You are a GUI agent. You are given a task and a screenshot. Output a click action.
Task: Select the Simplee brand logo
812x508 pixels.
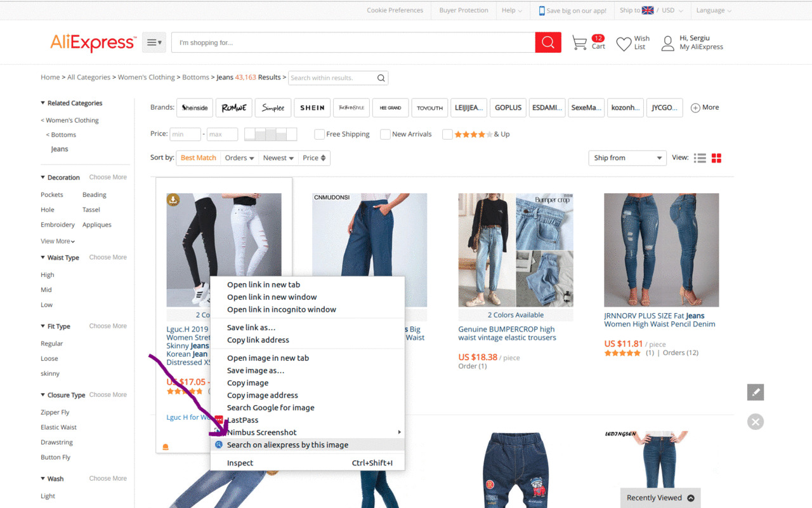pos(273,108)
